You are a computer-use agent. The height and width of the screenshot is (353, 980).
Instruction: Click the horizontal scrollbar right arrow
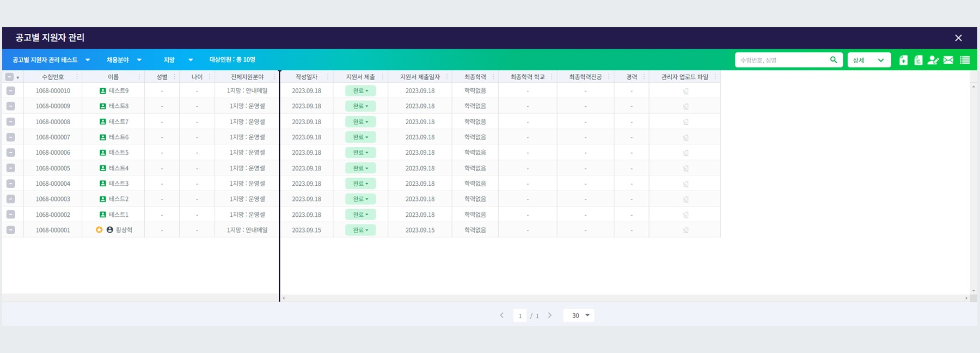click(x=966, y=298)
